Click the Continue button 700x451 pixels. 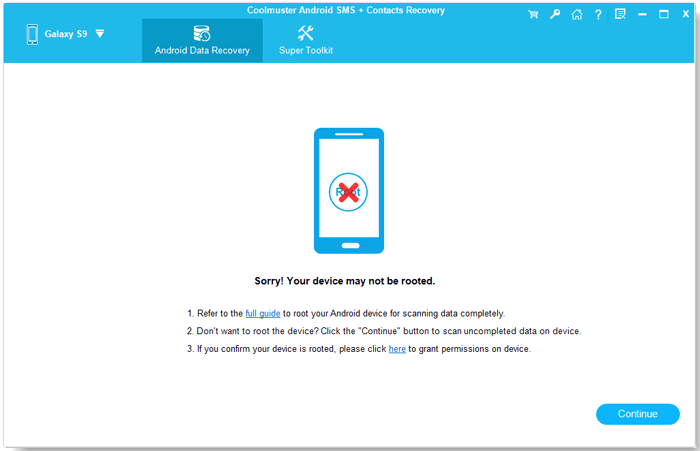(x=638, y=414)
